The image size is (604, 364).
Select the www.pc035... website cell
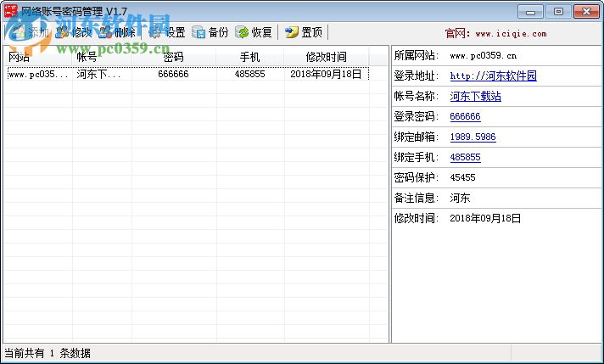pos(38,74)
